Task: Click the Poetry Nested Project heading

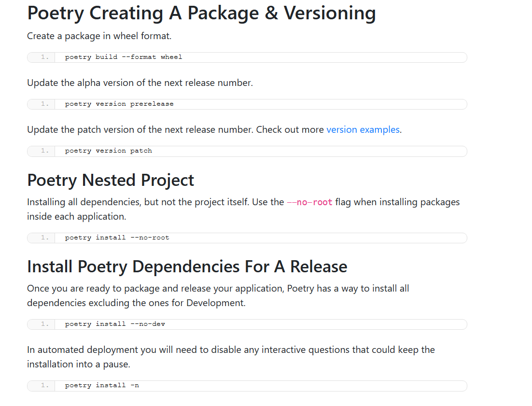Action: pos(111,180)
